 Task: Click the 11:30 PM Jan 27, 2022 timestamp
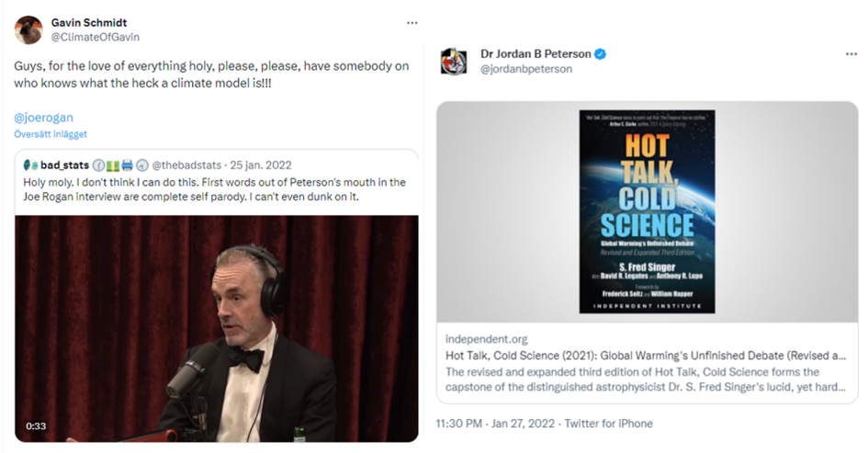[x=495, y=424]
